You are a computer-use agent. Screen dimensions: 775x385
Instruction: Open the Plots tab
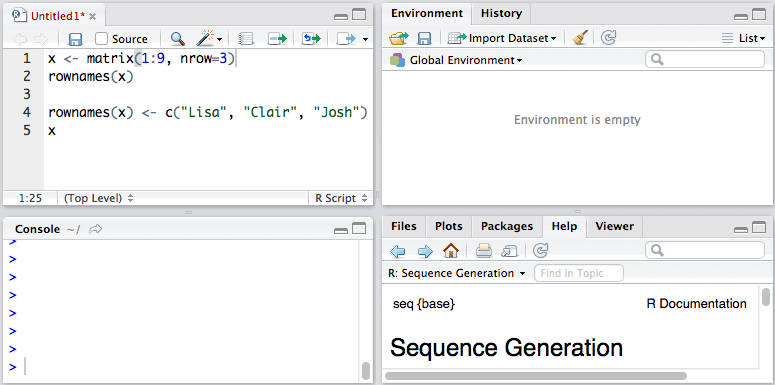449,226
